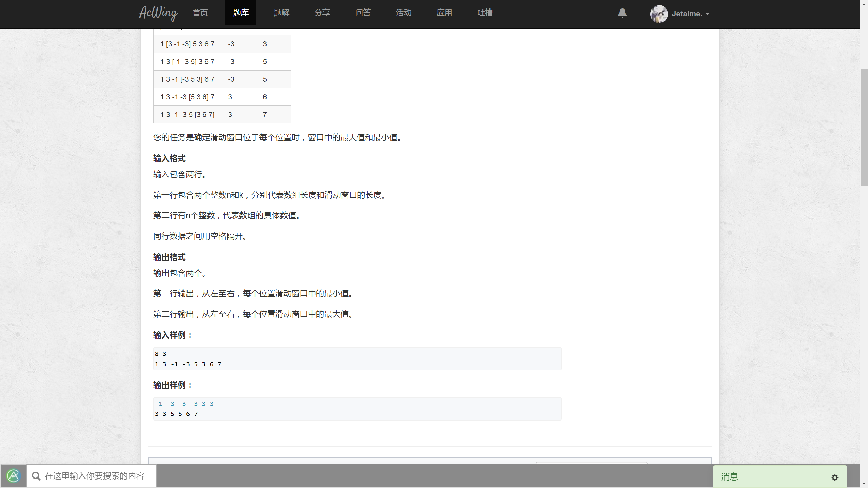This screenshot has height=488, width=868.
Task: Click the vertical scrollbar thumb
Action: 864,127
